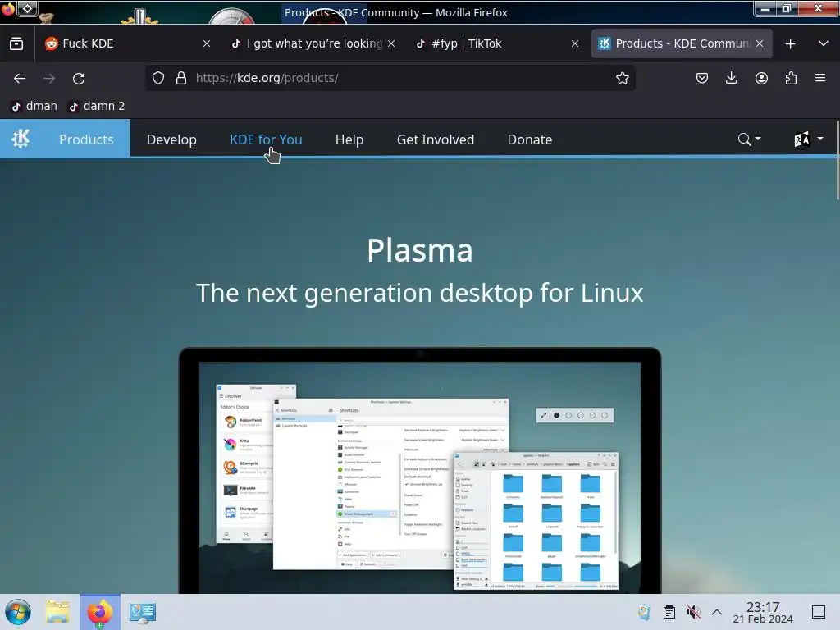Close the I got what you're looking tab
The height and width of the screenshot is (630, 840).
pos(391,44)
